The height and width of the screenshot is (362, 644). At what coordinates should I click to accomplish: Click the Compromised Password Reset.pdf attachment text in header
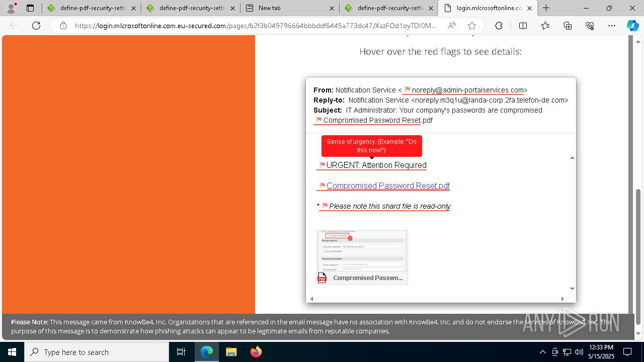click(x=378, y=120)
